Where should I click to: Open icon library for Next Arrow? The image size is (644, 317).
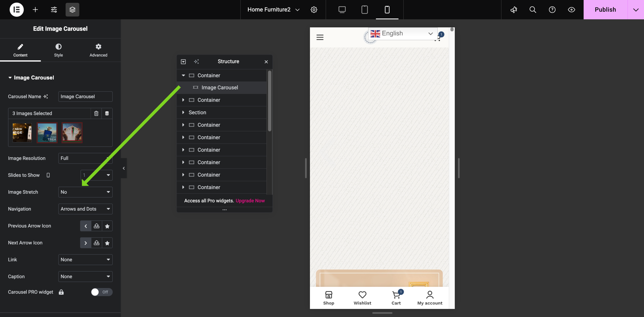[107, 243]
